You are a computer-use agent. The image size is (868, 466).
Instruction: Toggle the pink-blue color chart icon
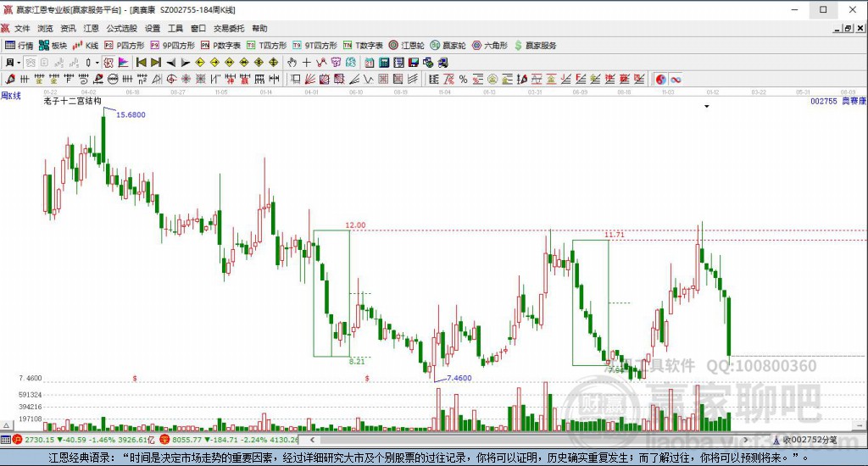click(123, 63)
